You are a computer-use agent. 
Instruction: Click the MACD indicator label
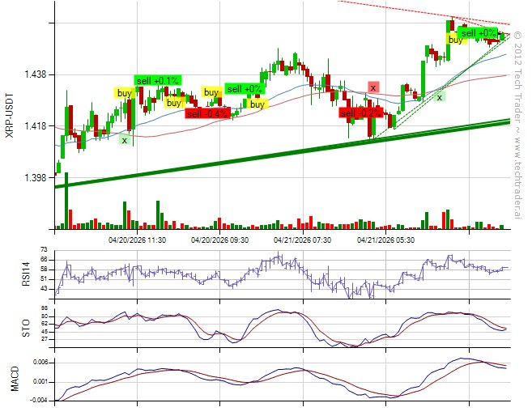click(x=15, y=379)
